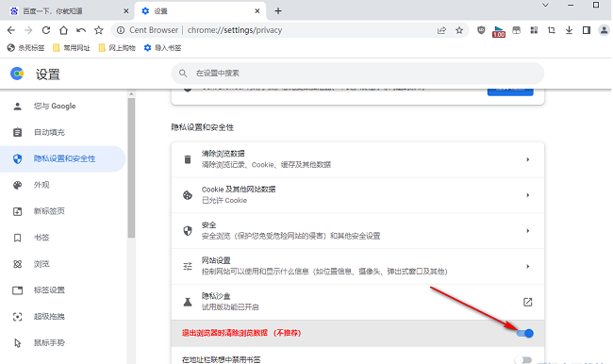Click the cookie icon in Cookie row
Image resolution: width=613 pixels, height=364 pixels.
pos(188,194)
